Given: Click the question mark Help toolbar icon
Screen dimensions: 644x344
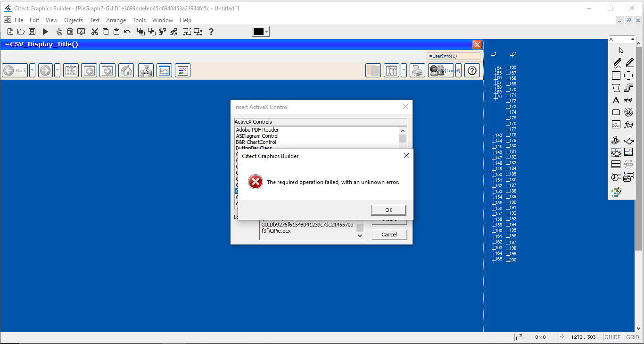Looking at the screenshot, I should [211, 32].
